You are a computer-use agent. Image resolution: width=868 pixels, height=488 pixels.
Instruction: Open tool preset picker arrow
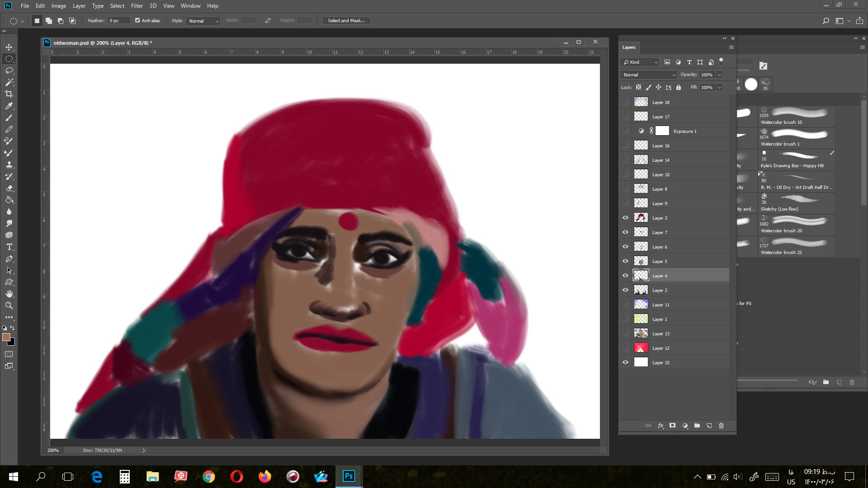tap(22, 21)
